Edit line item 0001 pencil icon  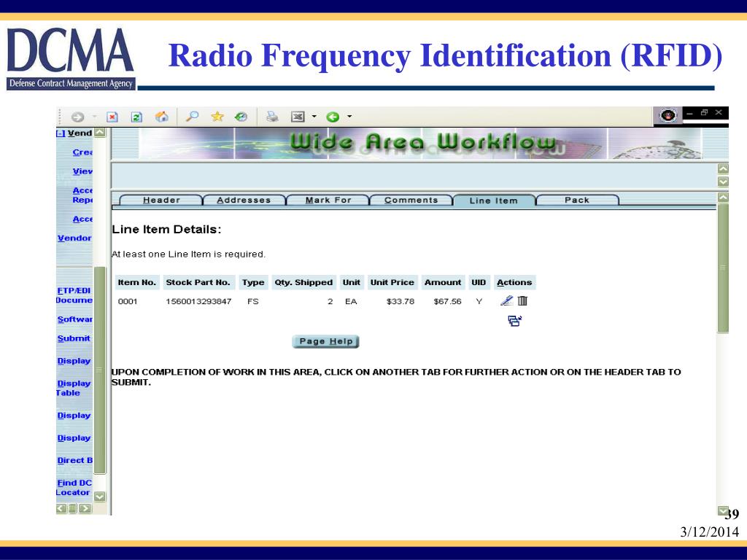click(507, 300)
